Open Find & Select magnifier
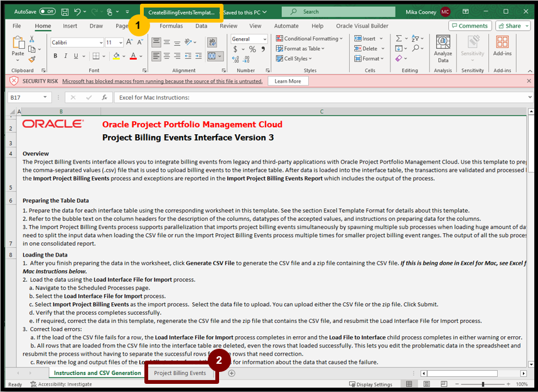 click(x=416, y=48)
